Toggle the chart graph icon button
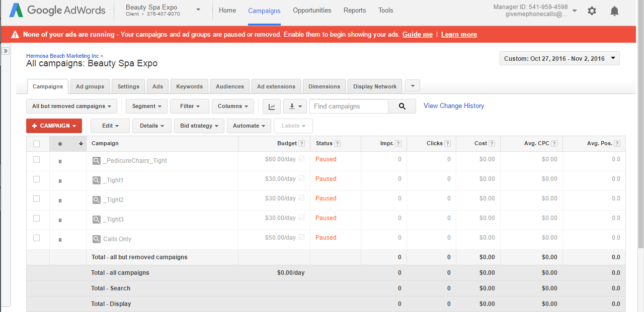Image resolution: width=644 pixels, height=312 pixels. point(272,107)
